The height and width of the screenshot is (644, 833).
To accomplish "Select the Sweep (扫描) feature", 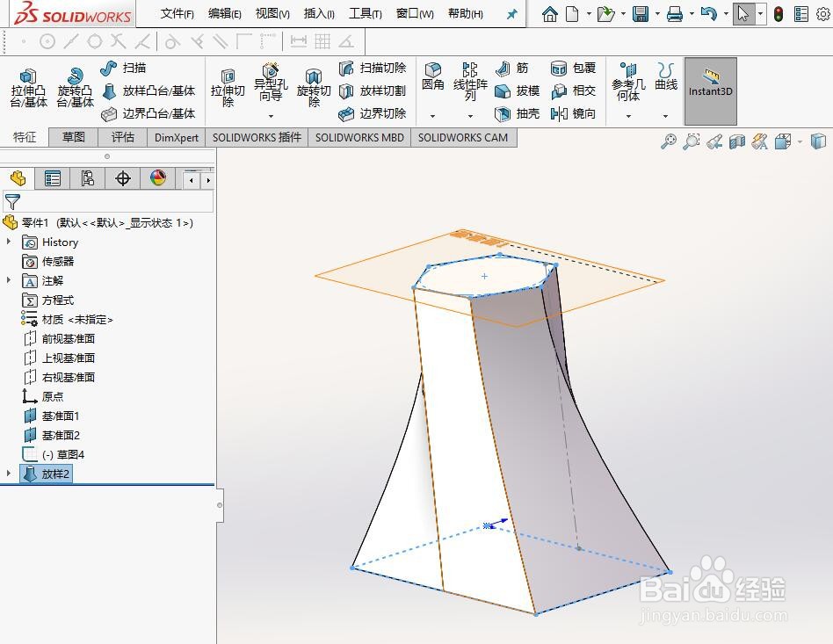I will (123, 68).
